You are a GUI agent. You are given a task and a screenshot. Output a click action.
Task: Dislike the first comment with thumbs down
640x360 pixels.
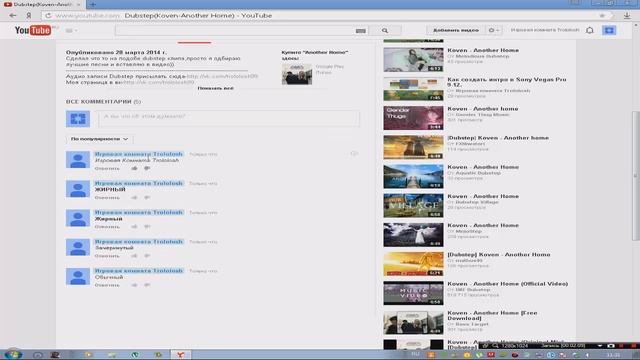tap(147, 168)
